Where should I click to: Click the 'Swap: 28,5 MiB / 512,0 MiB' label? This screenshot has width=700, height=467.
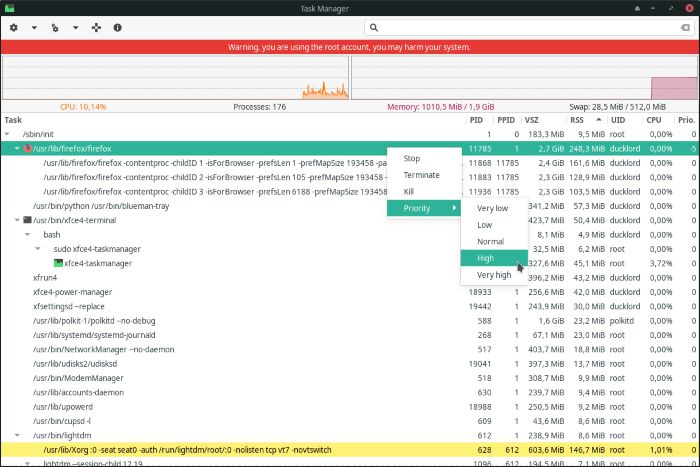pyautogui.click(x=617, y=107)
